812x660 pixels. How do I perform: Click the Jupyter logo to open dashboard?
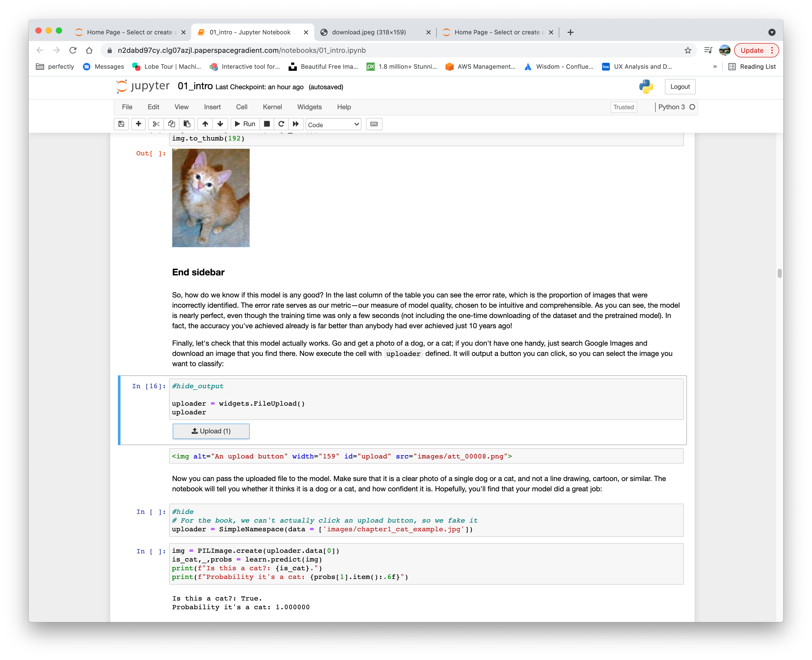143,86
